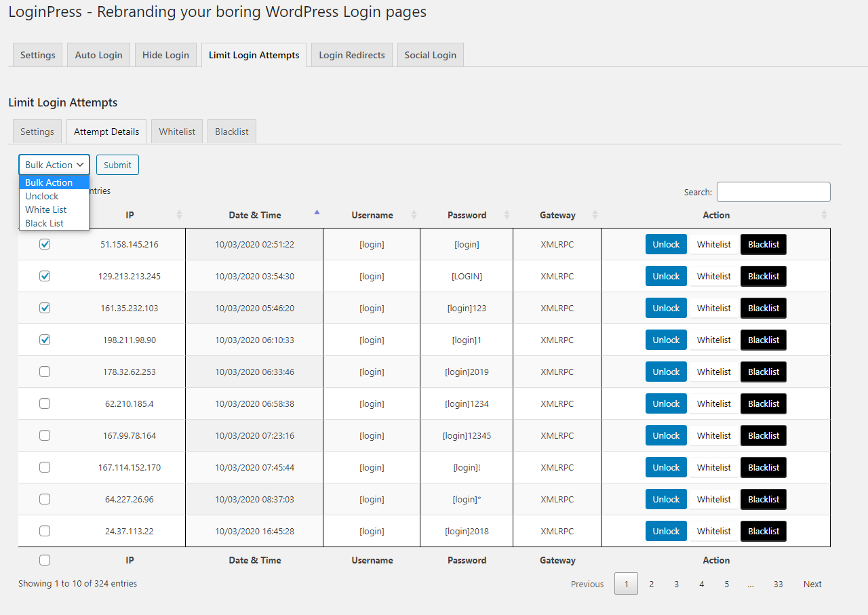Submit the selected bulk action
This screenshot has height=615, width=868.
point(117,165)
